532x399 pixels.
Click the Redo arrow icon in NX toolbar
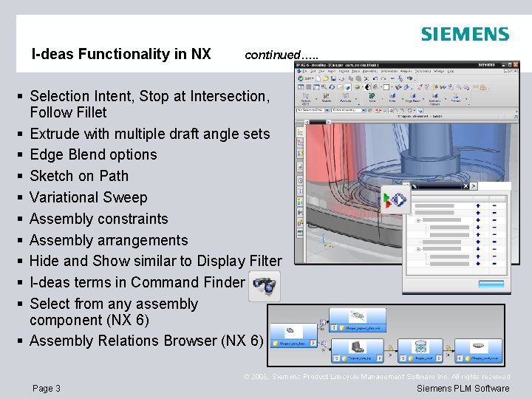point(383,79)
